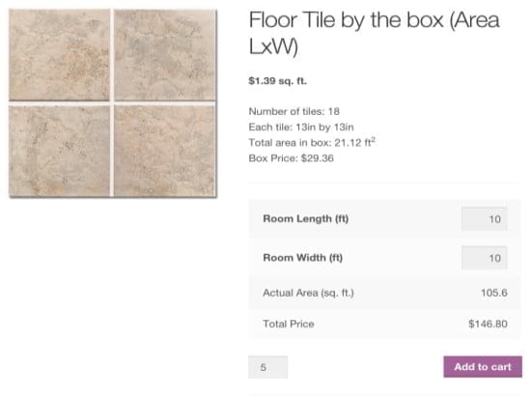The height and width of the screenshot is (399, 532).
Task: Select the quantity field showing 5
Action: coord(268,367)
